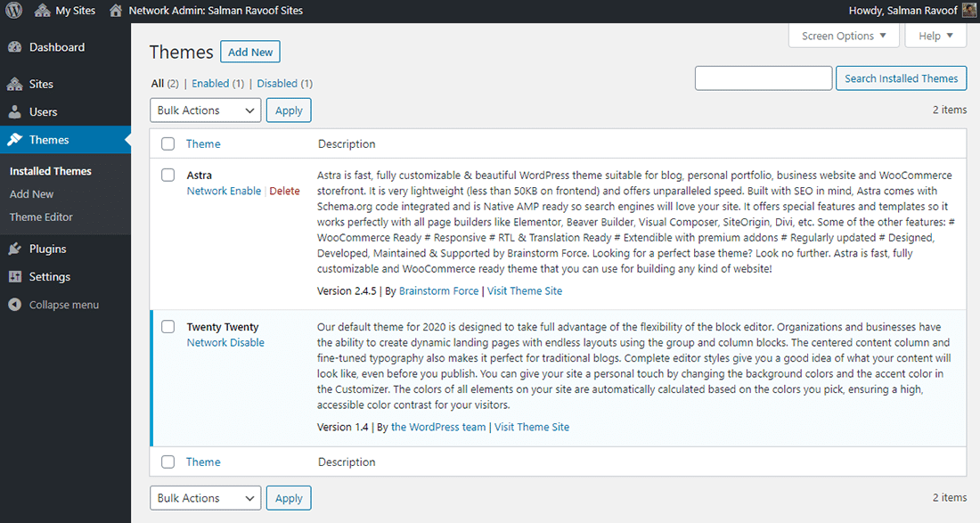Open the Users section via its icon

(x=16, y=110)
